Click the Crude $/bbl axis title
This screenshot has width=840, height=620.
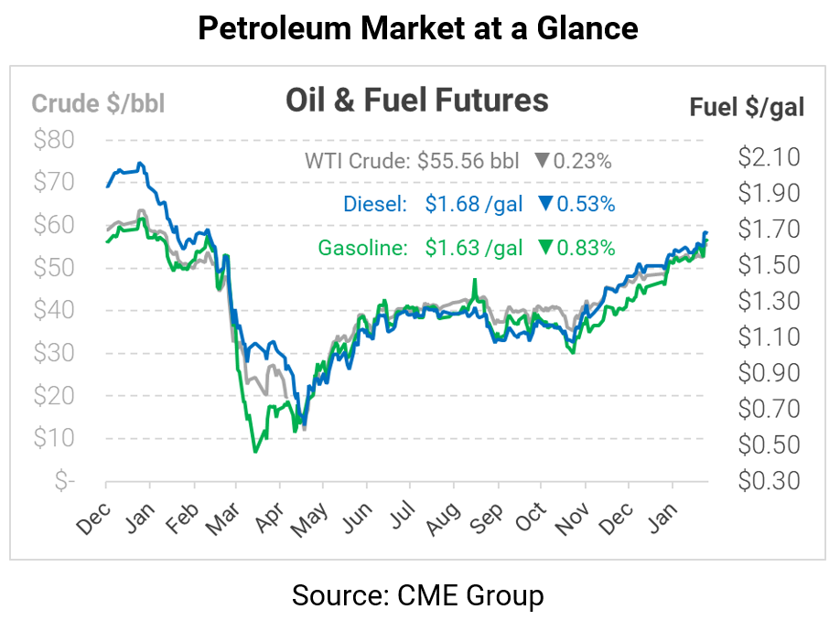pos(98,103)
